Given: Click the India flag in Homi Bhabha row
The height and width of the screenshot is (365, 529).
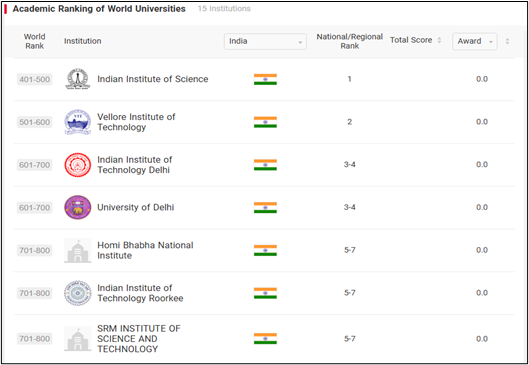Looking at the screenshot, I should click(265, 250).
